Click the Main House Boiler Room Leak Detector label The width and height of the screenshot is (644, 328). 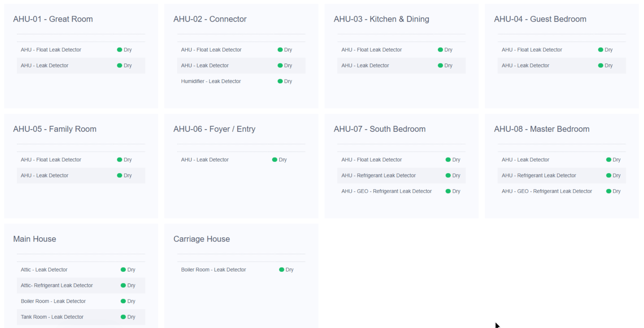[x=53, y=301]
